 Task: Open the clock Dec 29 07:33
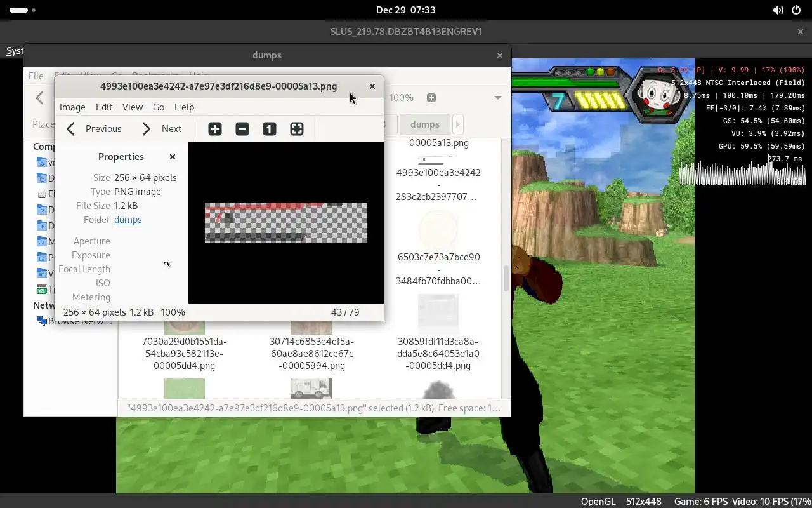(x=406, y=10)
